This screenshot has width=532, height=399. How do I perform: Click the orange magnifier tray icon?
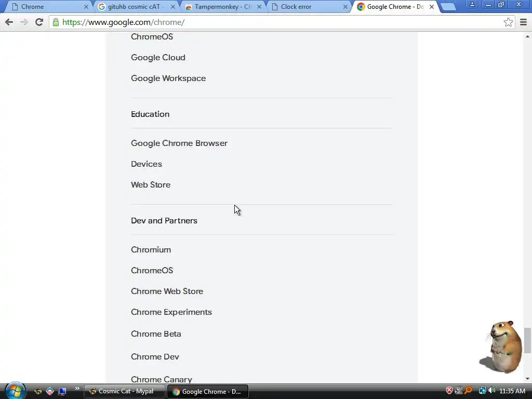[x=468, y=391]
